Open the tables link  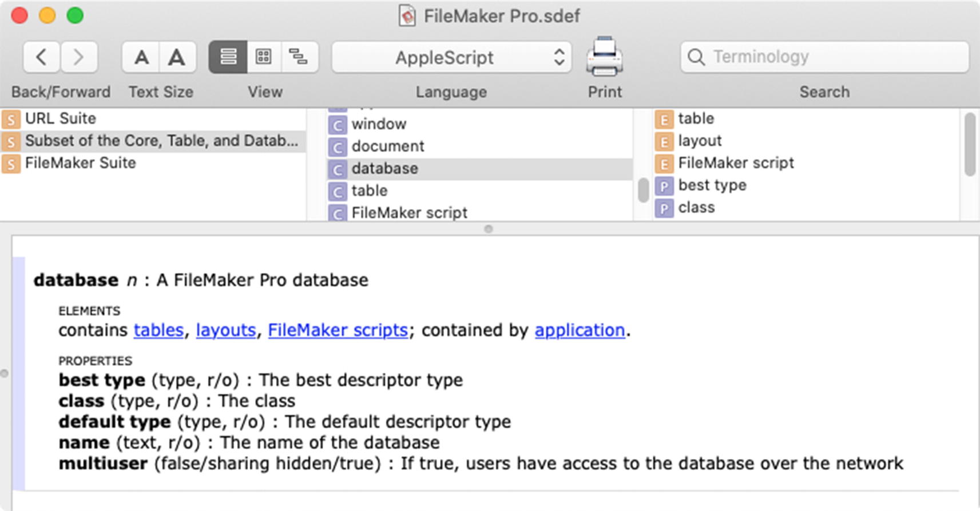pyautogui.click(x=158, y=330)
